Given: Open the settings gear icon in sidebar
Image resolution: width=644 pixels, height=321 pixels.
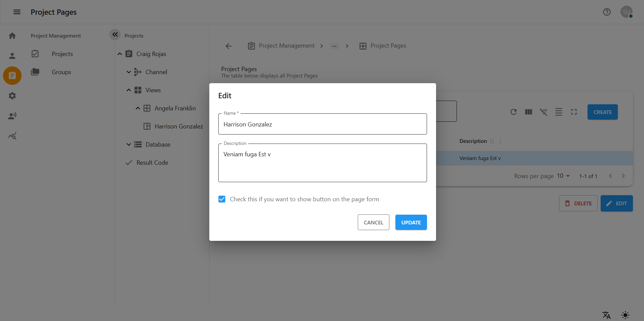Looking at the screenshot, I should click(x=12, y=96).
